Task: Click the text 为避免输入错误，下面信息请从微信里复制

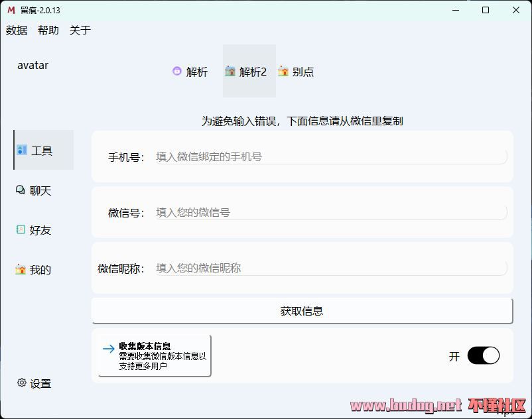Action: point(302,121)
